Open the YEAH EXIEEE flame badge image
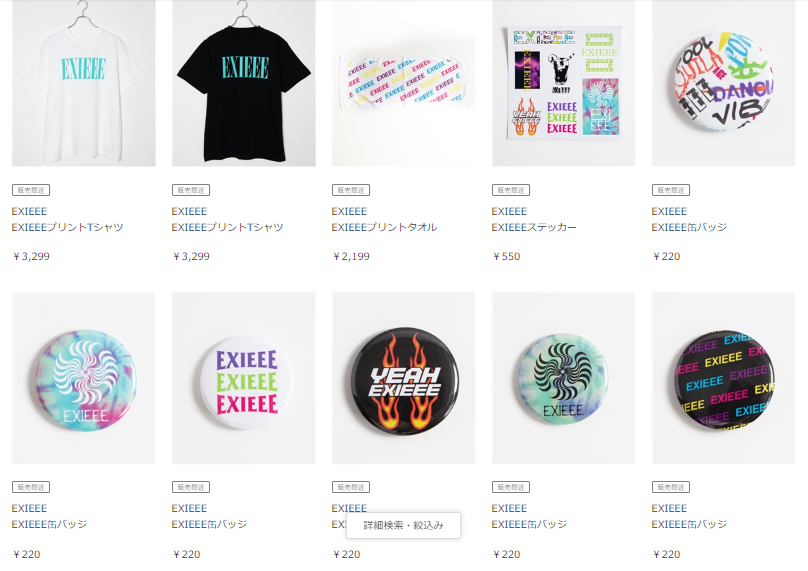808x571 pixels. tap(403, 378)
